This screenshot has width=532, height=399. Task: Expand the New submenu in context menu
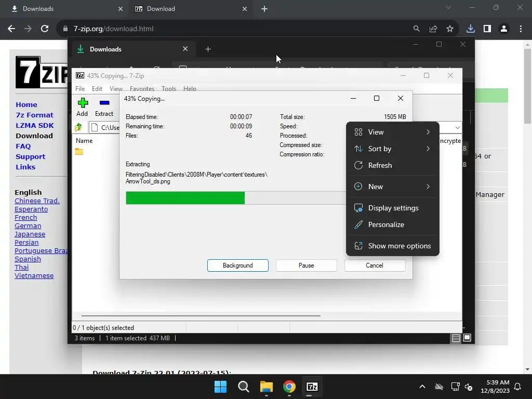(393, 187)
